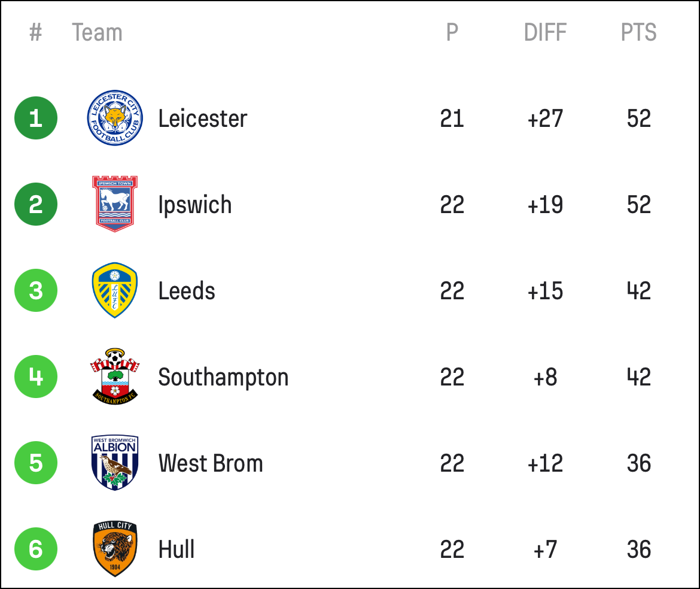Select the Hull City tiger crest

point(115,549)
